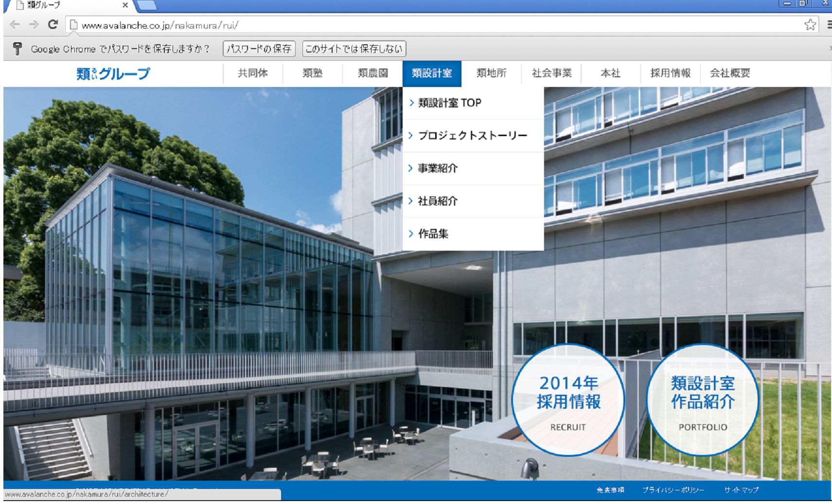
Task: Open the Chrome menu icon
Action: 829,25
